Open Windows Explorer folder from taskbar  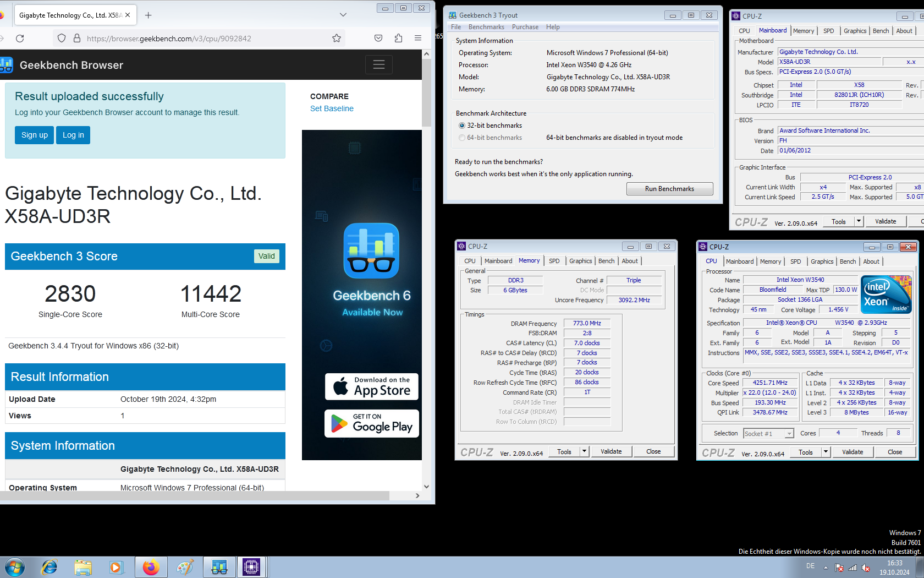click(83, 567)
